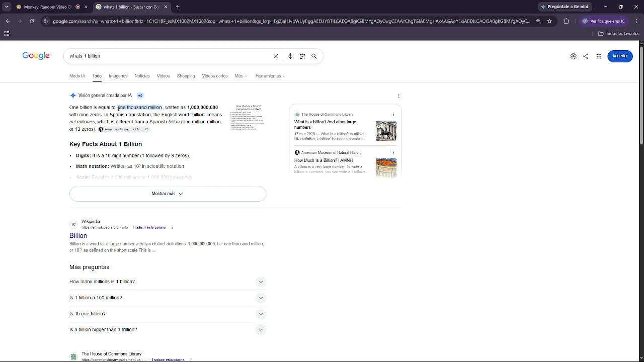Open options for House of Commons Library card
This screenshot has width=644, height=362.
tap(393, 115)
